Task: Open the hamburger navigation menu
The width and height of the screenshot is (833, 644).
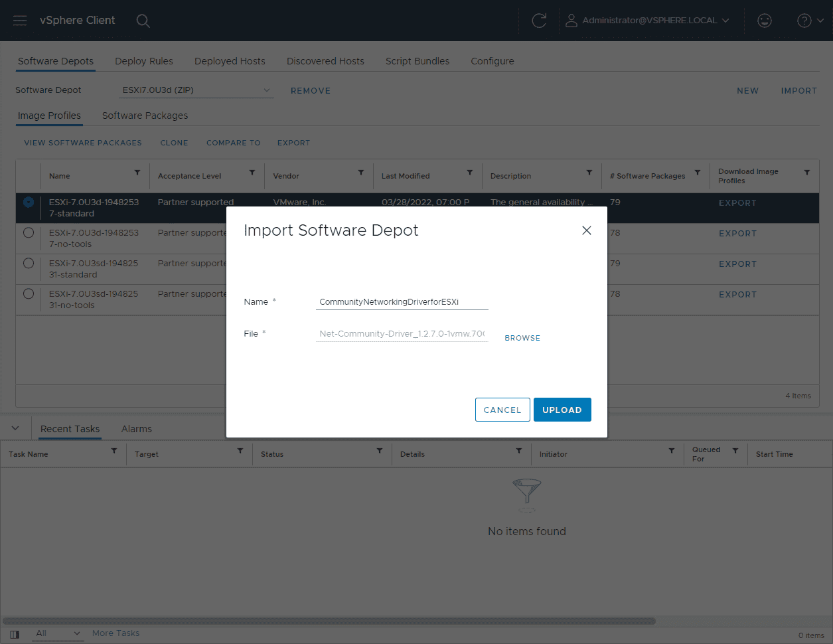Action: tap(20, 21)
